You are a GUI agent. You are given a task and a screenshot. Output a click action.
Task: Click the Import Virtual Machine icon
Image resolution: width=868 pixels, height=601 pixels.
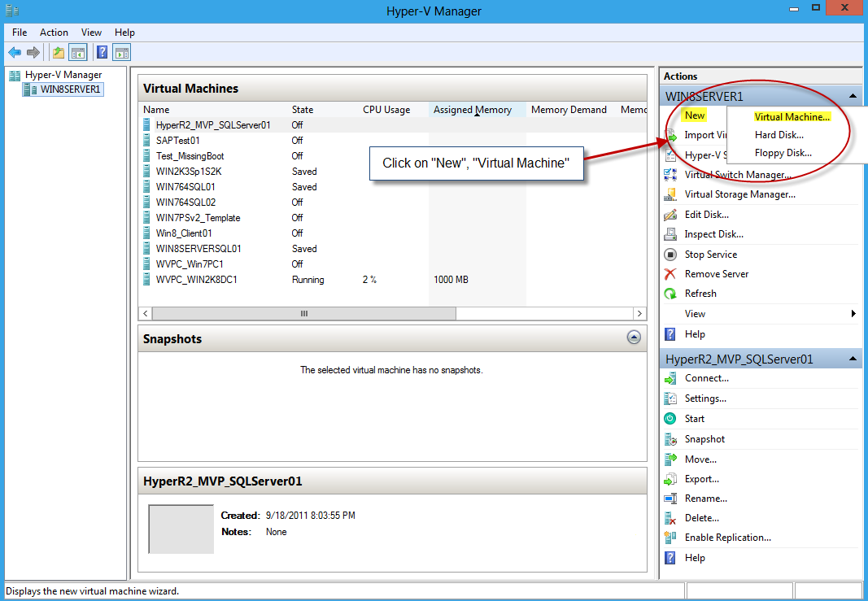click(671, 135)
